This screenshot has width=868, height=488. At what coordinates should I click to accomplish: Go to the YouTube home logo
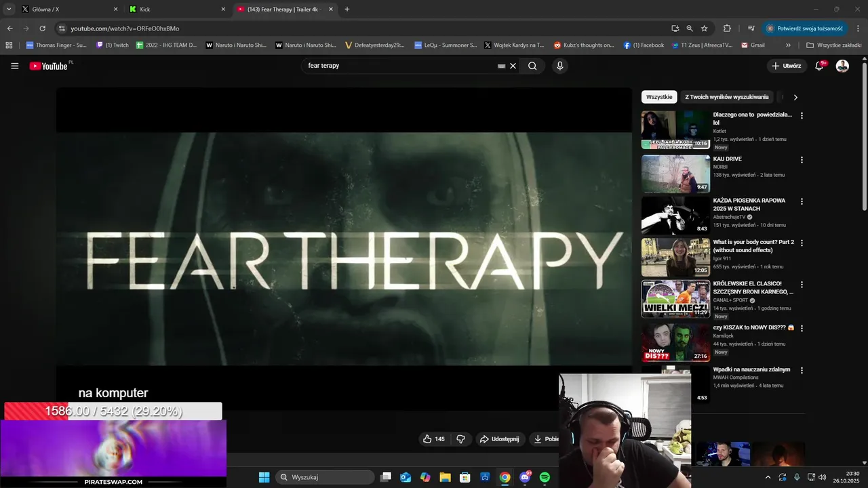click(49, 66)
